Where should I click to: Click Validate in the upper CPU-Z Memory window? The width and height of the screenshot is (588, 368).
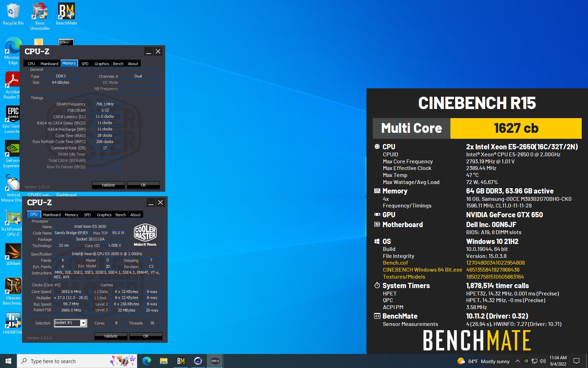pyautogui.click(x=108, y=185)
